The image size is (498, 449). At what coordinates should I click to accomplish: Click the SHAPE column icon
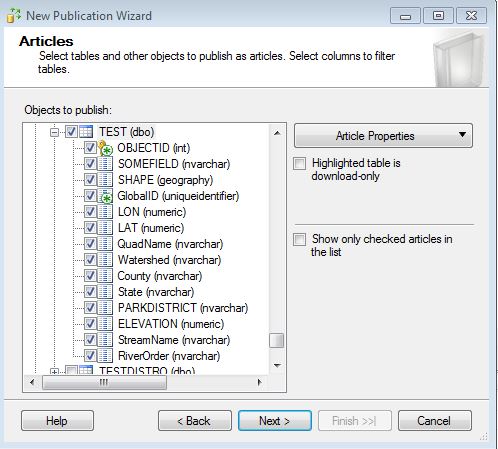105,180
